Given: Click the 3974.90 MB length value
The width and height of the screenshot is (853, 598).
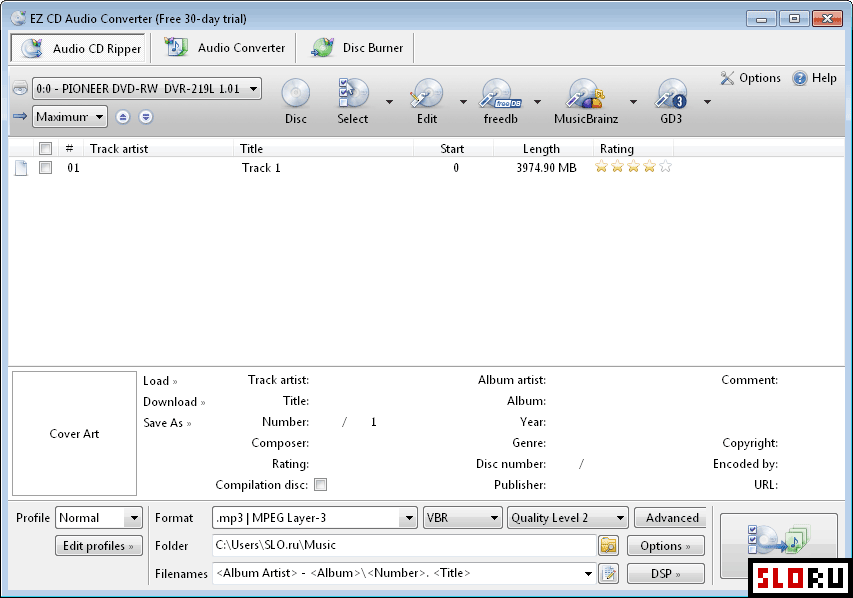Looking at the screenshot, I should click(x=546, y=168).
